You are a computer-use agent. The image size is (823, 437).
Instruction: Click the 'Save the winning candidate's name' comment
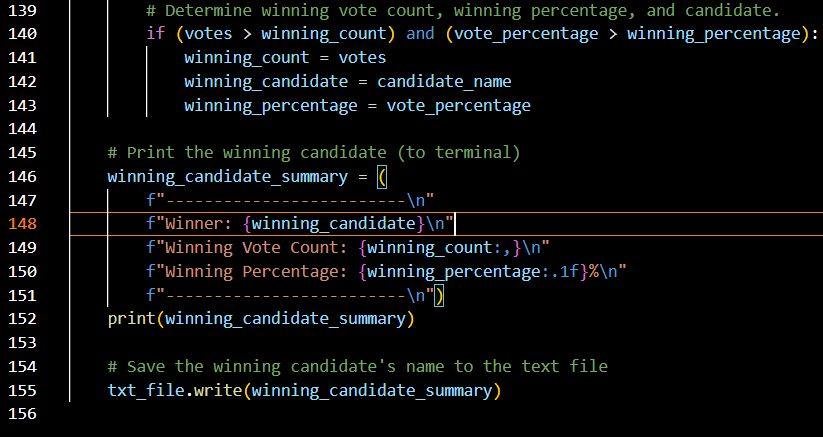tap(357, 366)
